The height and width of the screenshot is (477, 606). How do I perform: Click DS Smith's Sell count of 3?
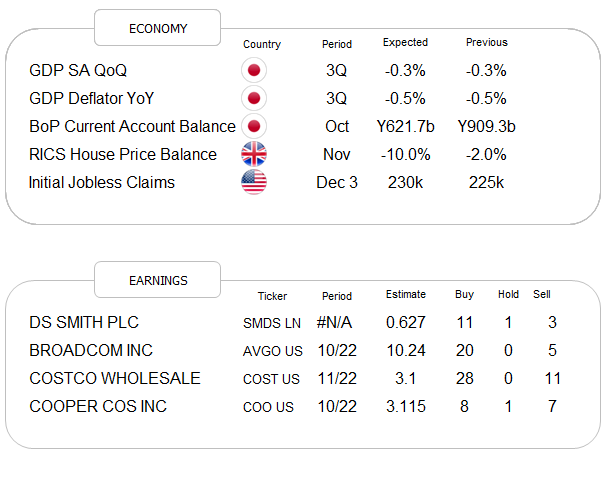click(552, 322)
